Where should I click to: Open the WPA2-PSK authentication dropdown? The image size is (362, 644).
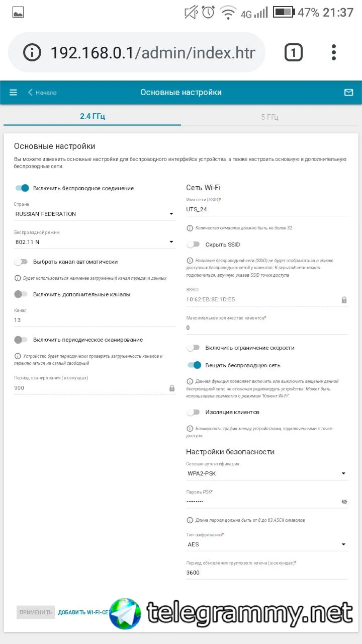tap(266, 473)
